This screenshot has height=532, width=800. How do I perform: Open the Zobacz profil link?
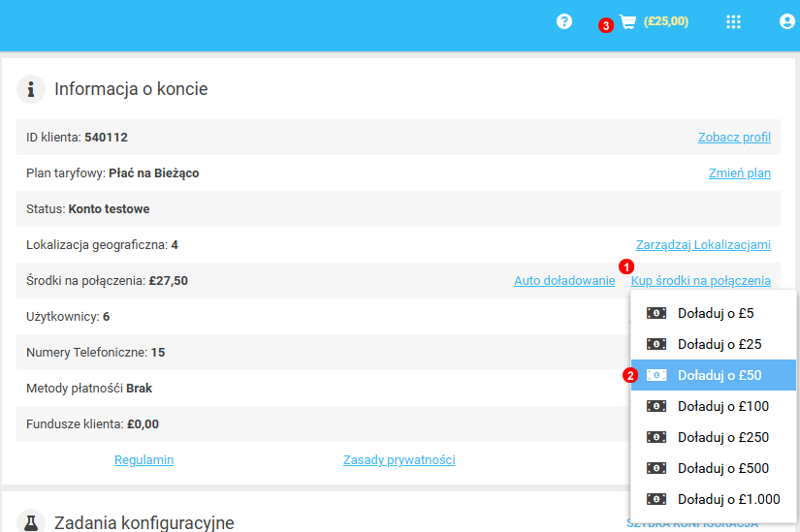click(x=734, y=138)
